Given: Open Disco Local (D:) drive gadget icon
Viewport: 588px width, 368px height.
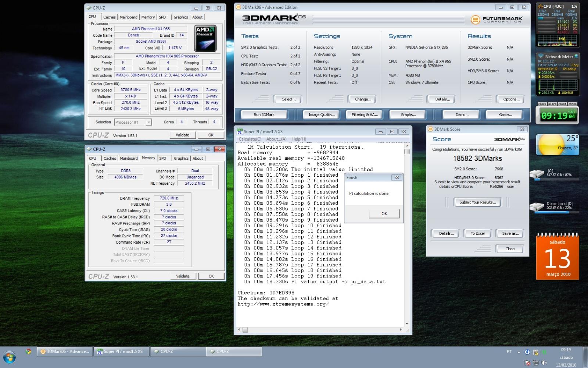Looking at the screenshot, I should pos(537,207).
